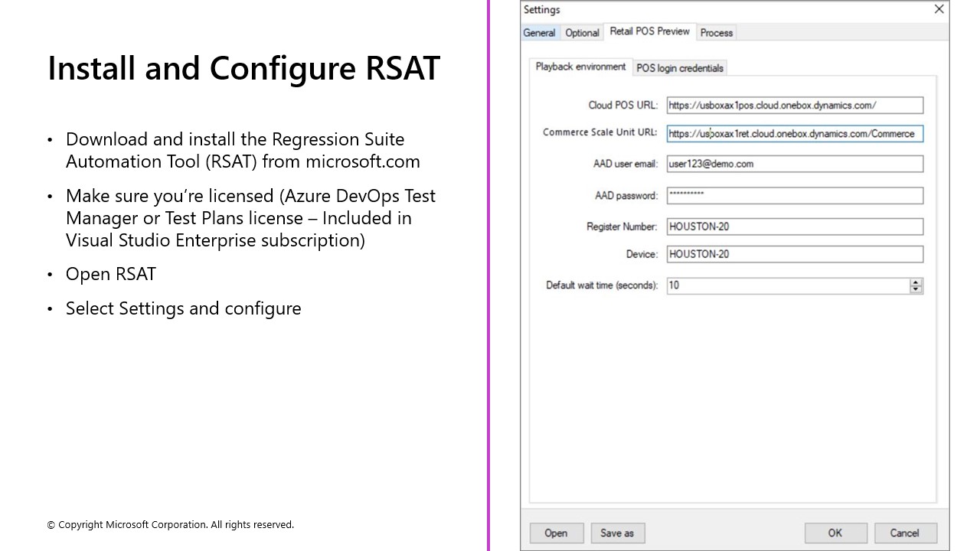Dismiss the dialog using Cancel
Screen dimensions: 980x551
pyautogui.click(x=905, y=533)
